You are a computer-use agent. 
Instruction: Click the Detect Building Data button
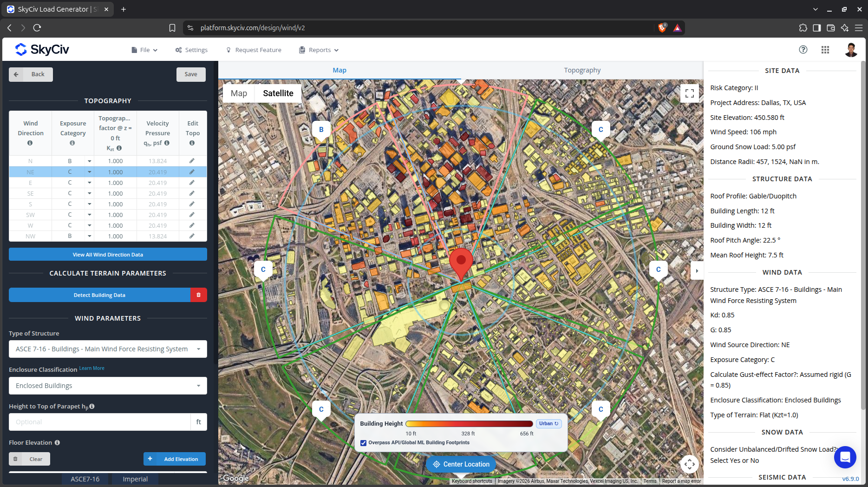coord(99,295)
